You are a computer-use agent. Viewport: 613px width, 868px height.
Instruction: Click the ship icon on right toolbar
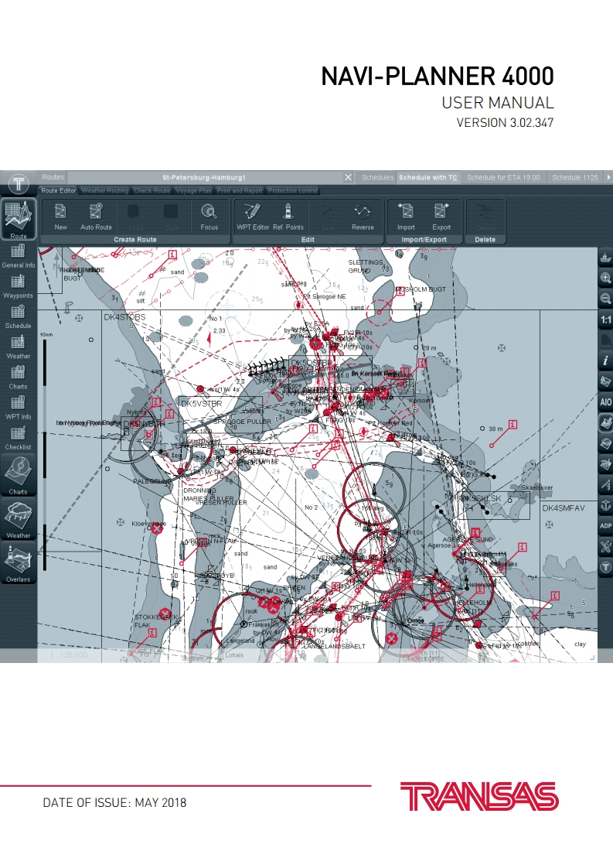pos(606,258)
